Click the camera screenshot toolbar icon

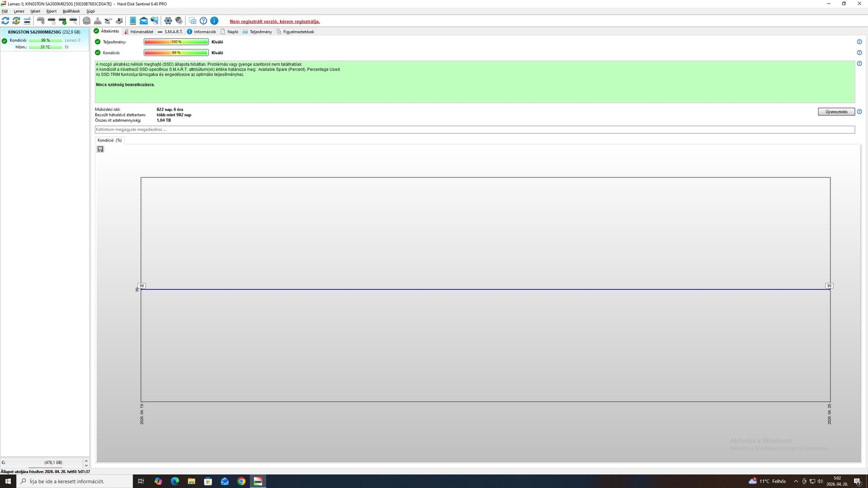coord(192,21)
